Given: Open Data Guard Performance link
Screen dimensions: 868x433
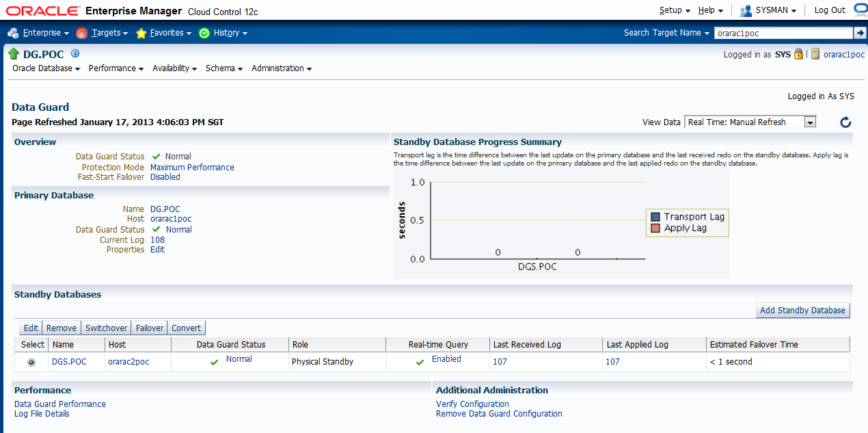Looking at the screenshot, I should tap(60, 404).
